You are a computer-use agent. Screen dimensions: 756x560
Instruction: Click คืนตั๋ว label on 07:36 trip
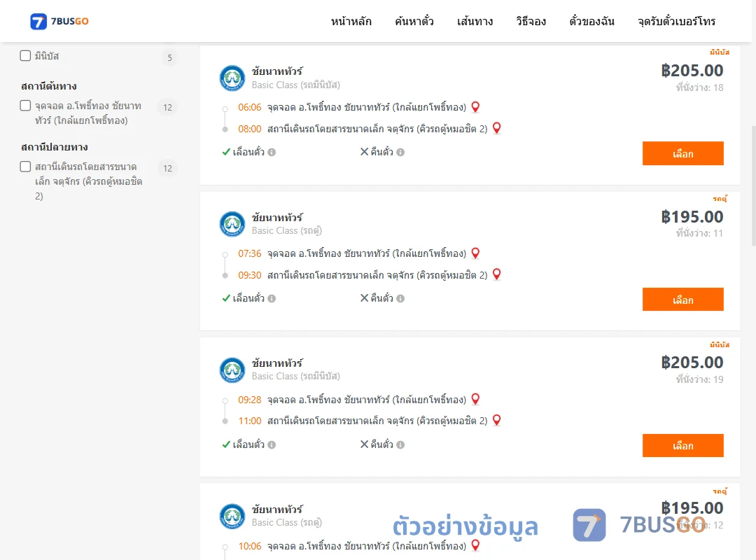tap(381, 298)
